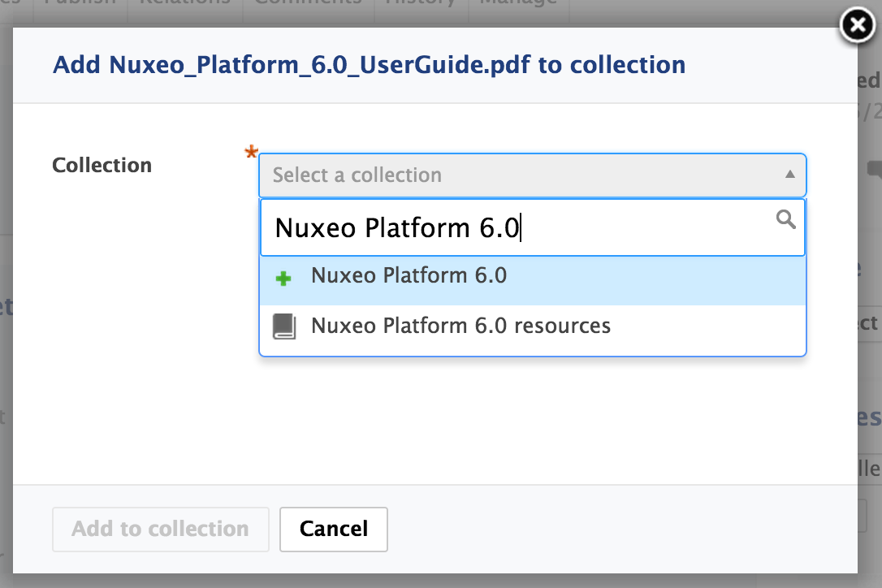The image size is (882, 588).
Task: Select the new Nuxeo Platform 6.0 option
Action: (532, 280)
